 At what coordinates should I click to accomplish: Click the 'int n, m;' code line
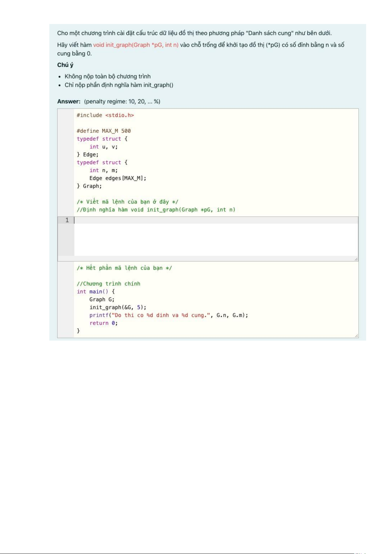104,170
